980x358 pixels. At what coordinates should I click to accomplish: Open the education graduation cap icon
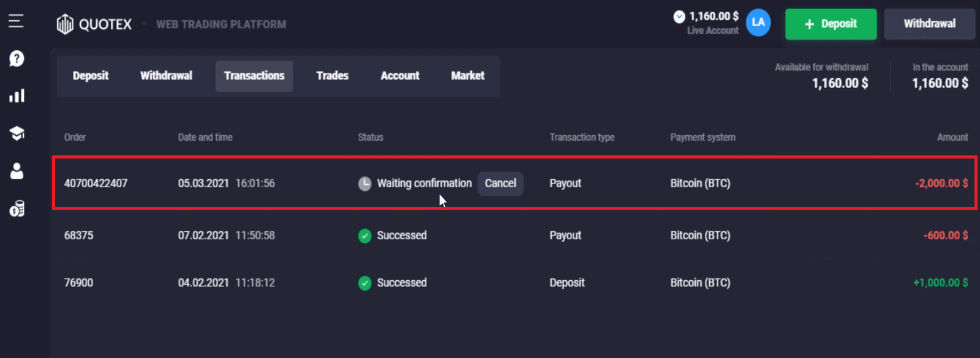point(17,133)
